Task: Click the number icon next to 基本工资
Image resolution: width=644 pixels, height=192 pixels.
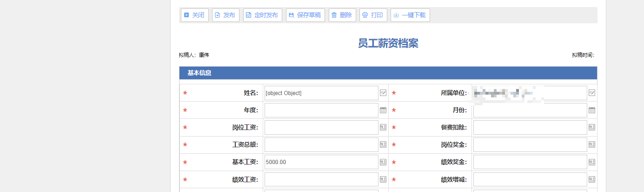Action: tap(383, 162)
